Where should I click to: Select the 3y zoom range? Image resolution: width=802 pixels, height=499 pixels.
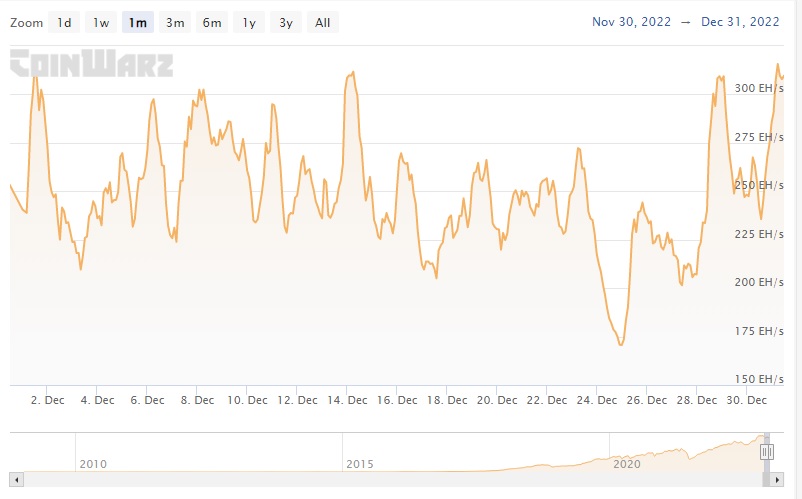point(286,22)
